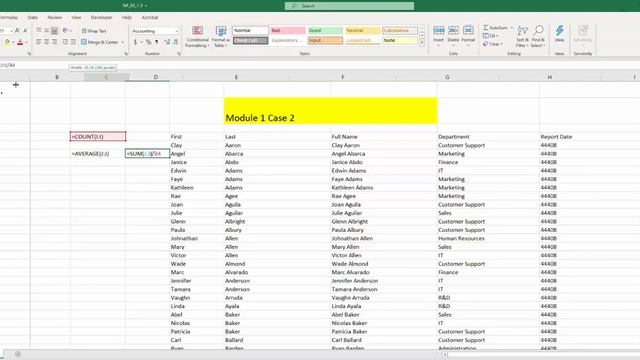Apply the yellow fill color bucket
This screenshot has width=640, height=360.
coord(7,42)
